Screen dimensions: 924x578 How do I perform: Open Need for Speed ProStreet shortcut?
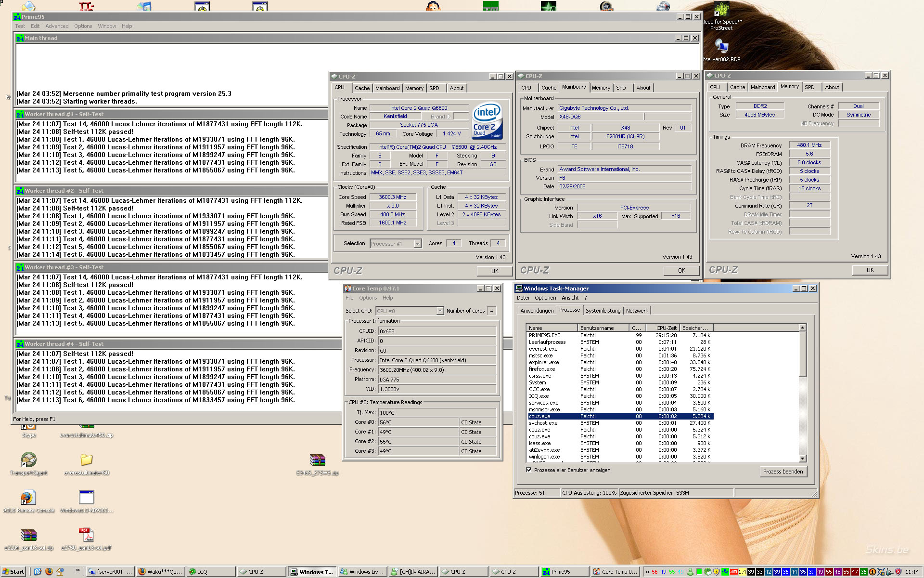(721, 10)
